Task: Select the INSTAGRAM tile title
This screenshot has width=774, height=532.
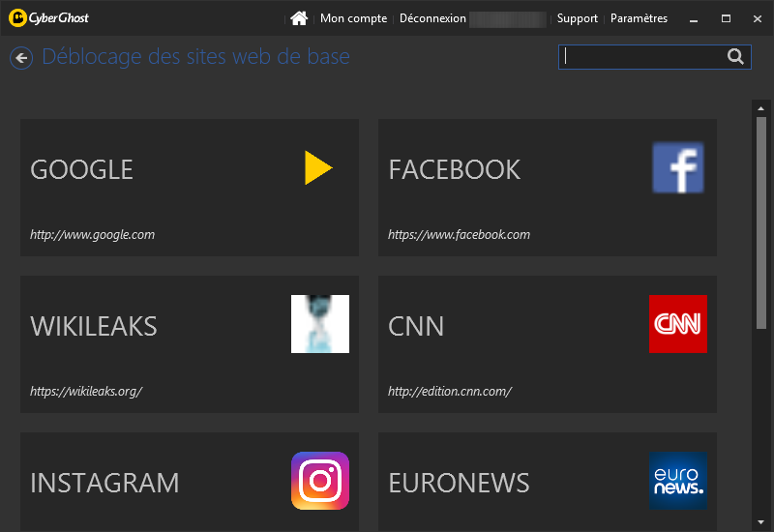Action: click(104, 483)
